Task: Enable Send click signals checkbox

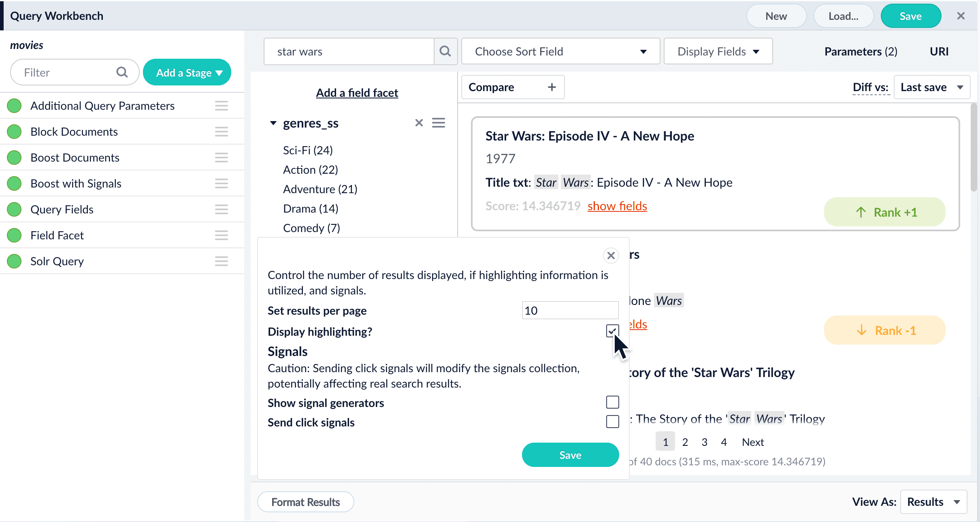Action: point(612,422)
